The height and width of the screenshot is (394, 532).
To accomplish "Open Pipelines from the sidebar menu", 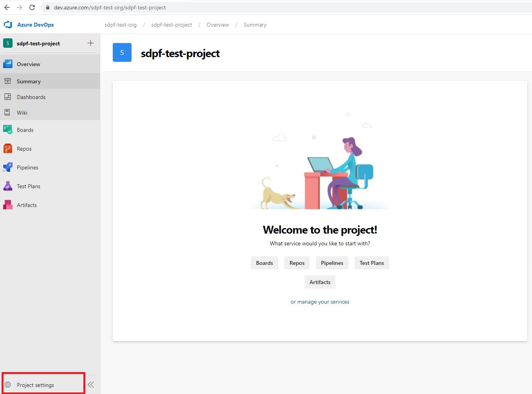I will [x=50, y=167].
